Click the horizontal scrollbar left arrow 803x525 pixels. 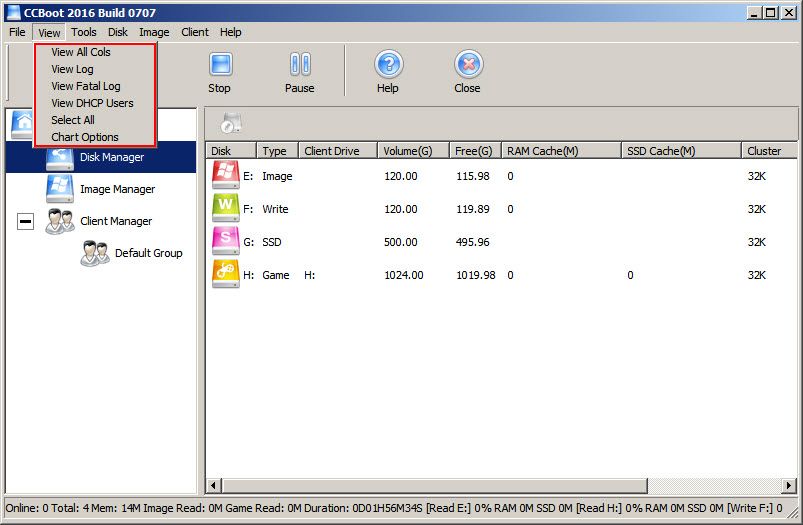tap(214, 485)
